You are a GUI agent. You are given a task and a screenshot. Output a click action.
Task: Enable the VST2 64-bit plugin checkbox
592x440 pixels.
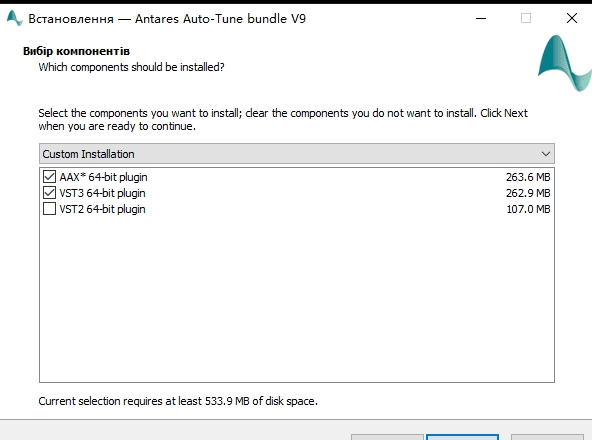pyautogui.click(x=49, y=208)
